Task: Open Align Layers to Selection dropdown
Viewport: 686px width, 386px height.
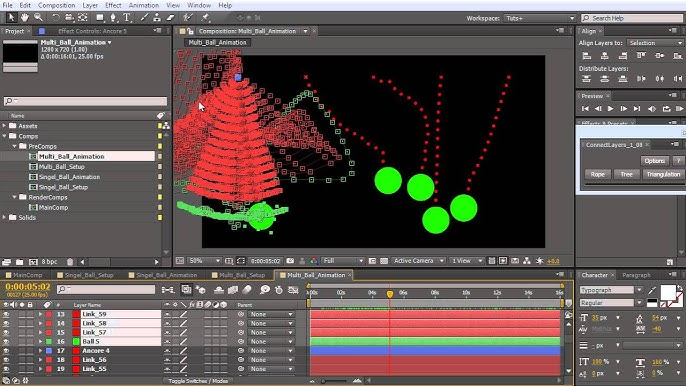Action: 655,43
